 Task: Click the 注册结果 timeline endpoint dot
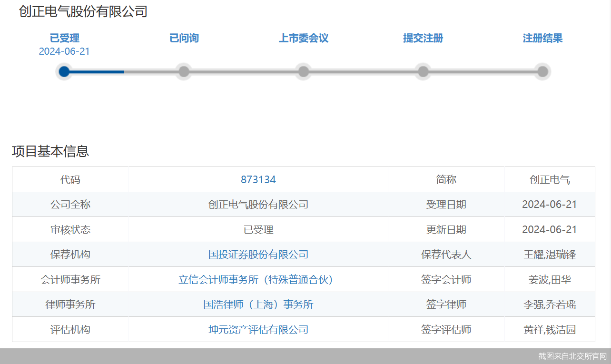coord(542,71)
